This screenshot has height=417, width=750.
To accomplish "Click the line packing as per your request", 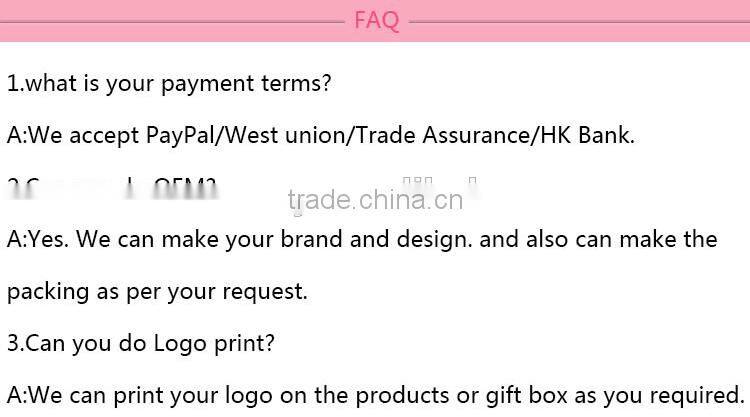I will [x=157, y=292].
